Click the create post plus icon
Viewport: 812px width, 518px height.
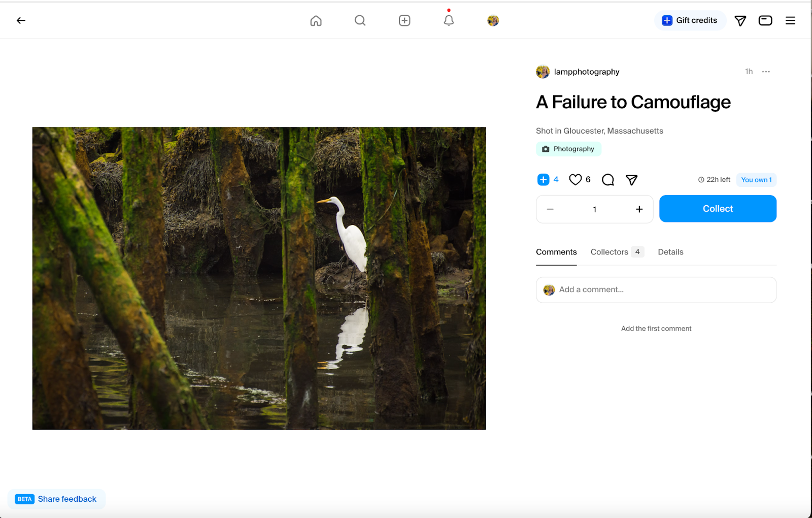[404, 20]
